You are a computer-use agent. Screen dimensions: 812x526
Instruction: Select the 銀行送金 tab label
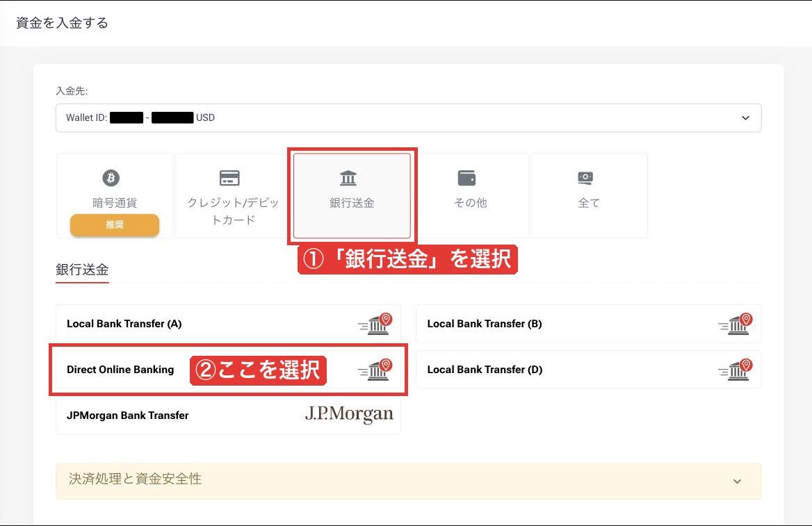point(352,203)
